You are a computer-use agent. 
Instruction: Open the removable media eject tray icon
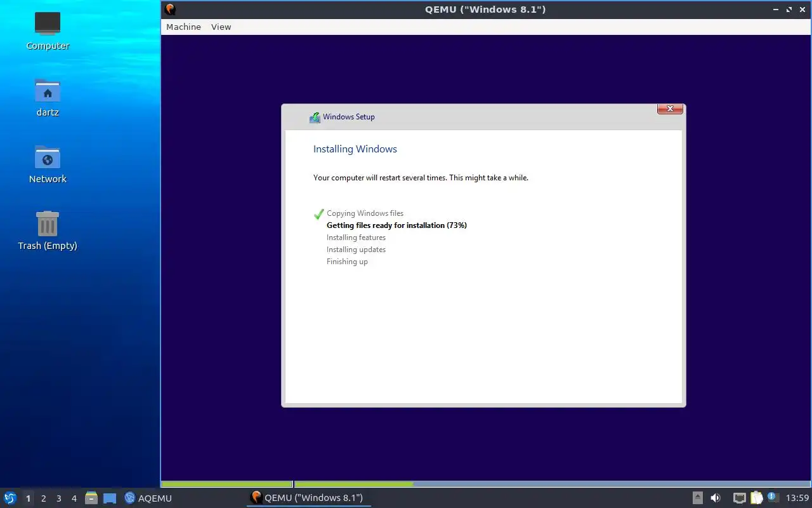pos(697,498)
